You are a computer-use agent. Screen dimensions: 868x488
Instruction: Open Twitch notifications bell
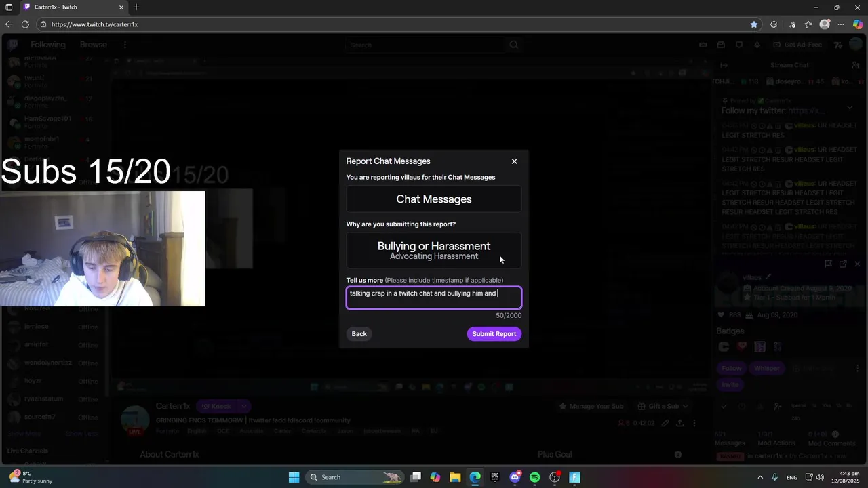(x=757, y=45)
